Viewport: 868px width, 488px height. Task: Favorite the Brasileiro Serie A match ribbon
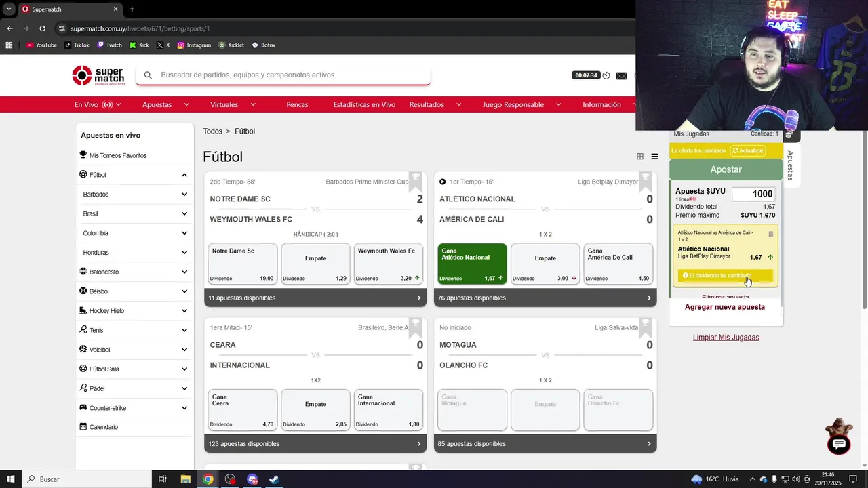(416, 327)
